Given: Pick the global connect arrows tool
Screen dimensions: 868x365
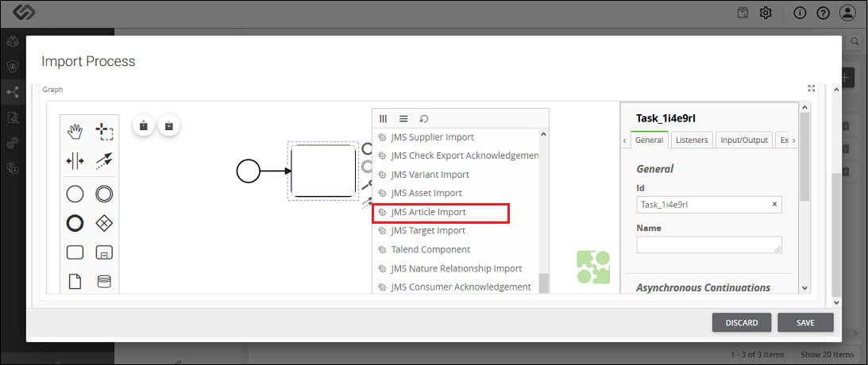Looking at the screenshot, I should (x=104, y=161).
